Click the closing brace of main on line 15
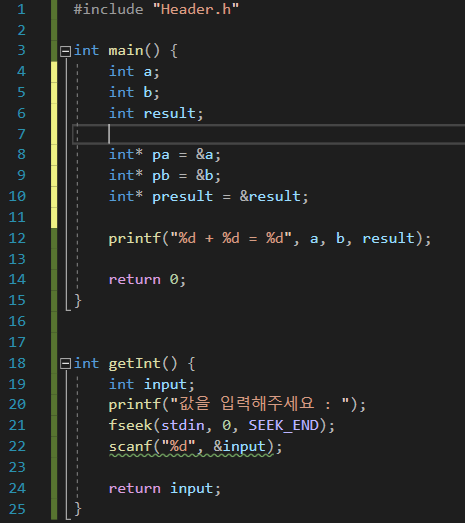Viewport: 465px width, 523px height. (78, 301)
